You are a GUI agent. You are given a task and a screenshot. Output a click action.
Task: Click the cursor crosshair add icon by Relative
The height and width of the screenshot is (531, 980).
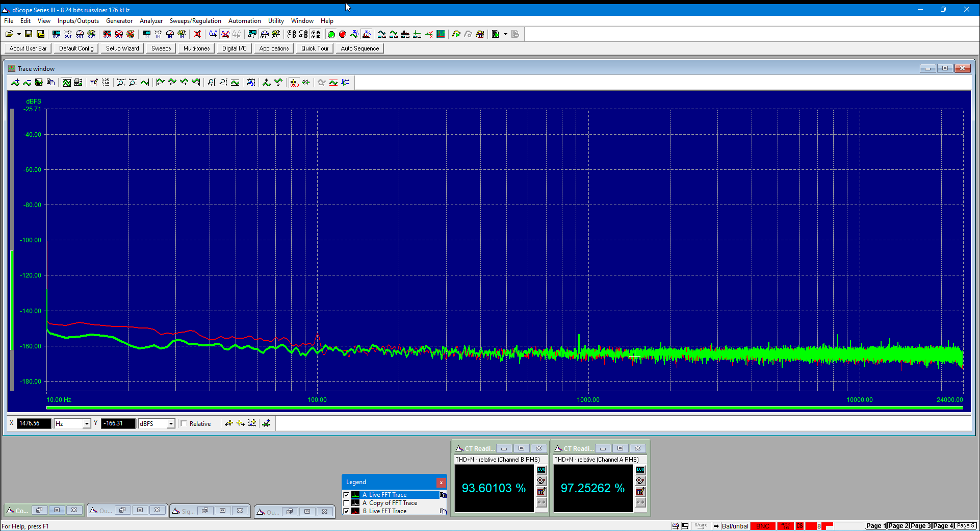click(x=229, y=423)
